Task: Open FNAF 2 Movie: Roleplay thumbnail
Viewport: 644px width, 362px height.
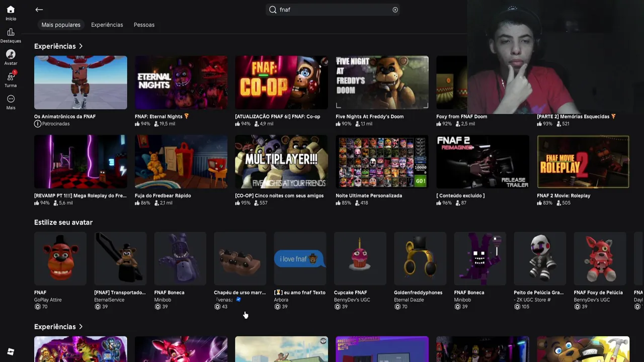Action: (583, 161)
